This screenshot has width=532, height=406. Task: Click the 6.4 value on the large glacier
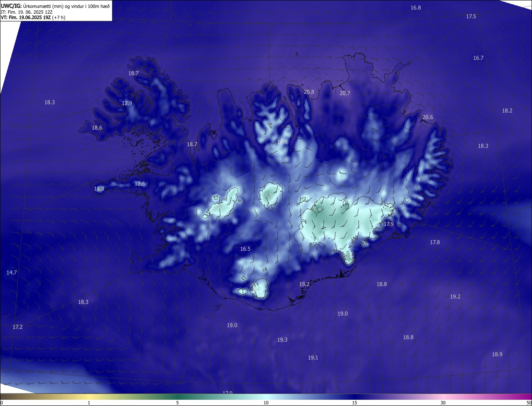(317, 210)
